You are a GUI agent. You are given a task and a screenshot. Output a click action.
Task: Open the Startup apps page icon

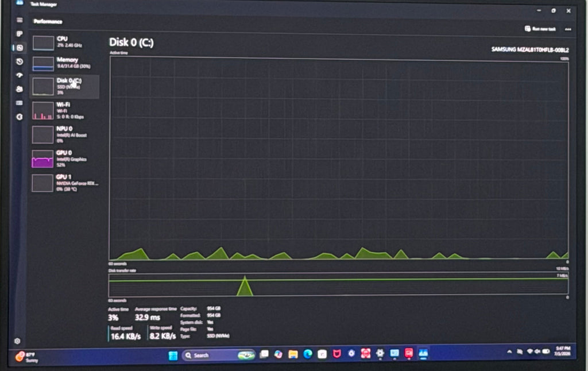[x=20, y=75]
